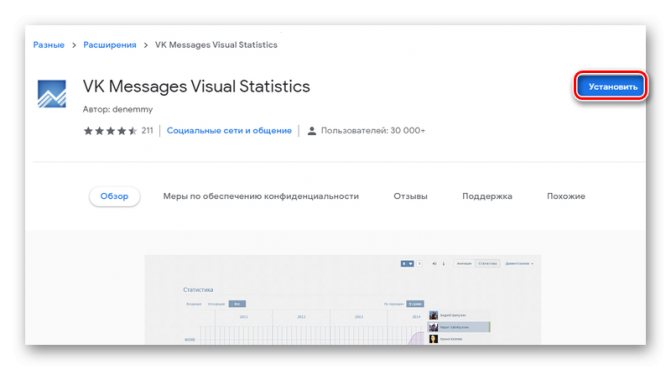Switch to the Похожие tab

tap(566, 196)
